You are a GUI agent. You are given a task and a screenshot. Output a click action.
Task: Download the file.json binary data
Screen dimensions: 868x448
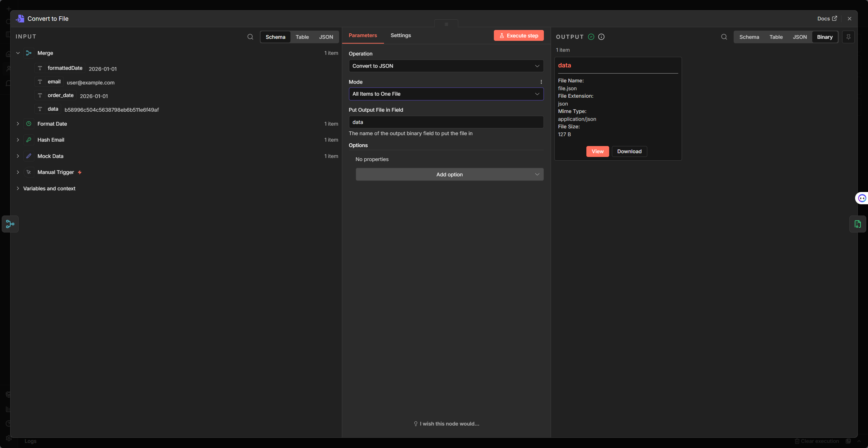point(629,151)
